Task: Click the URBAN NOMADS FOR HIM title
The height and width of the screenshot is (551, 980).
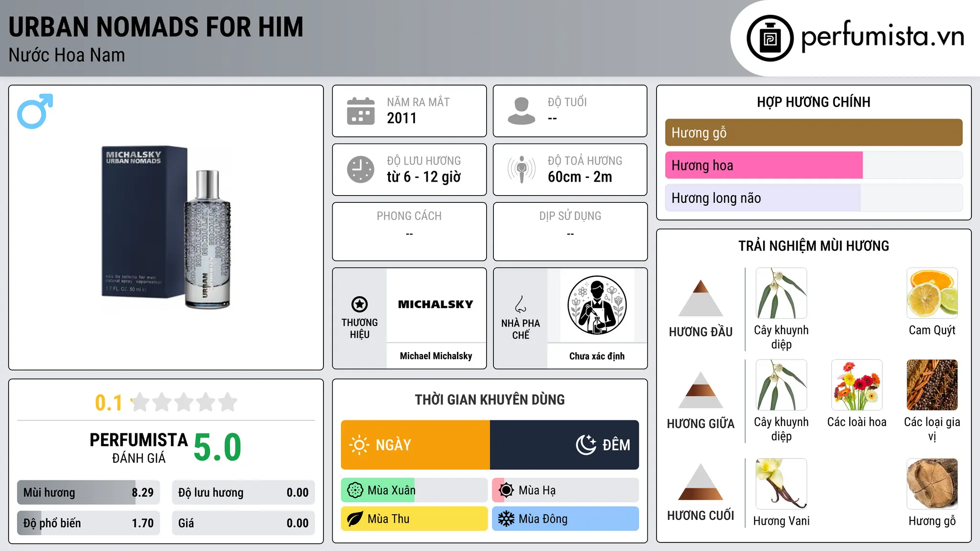Action: point(156,27)
